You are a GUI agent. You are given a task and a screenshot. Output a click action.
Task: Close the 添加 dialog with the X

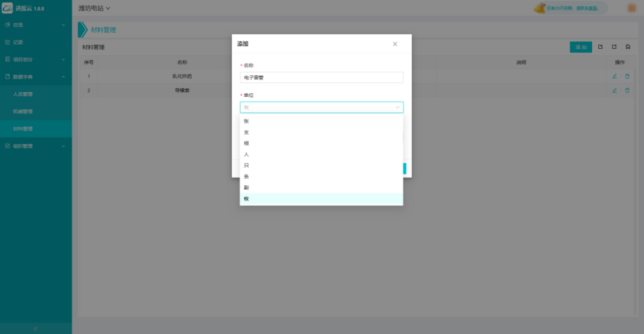pyautogui.click(x=395, y=44)
